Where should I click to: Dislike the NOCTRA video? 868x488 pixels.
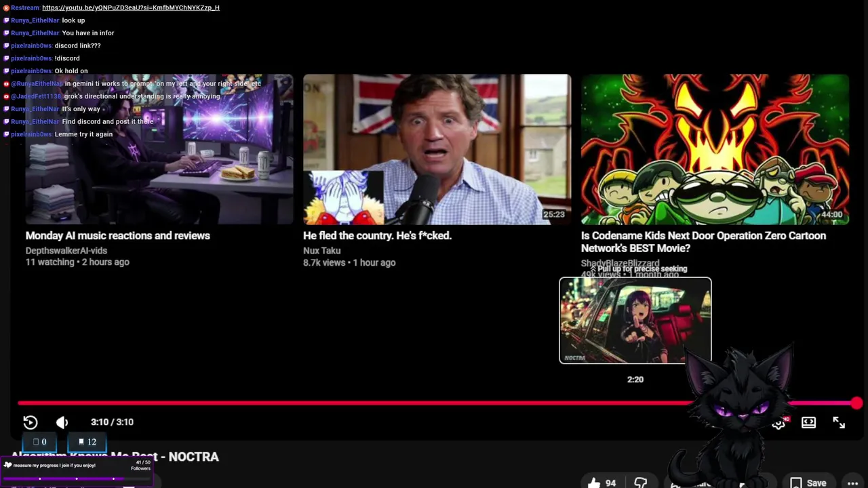[641, 483]
